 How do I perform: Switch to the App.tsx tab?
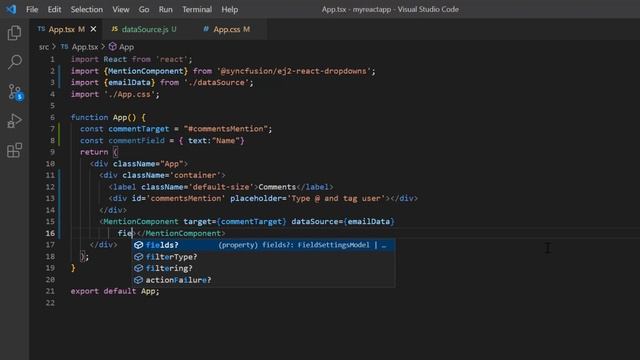67,29
